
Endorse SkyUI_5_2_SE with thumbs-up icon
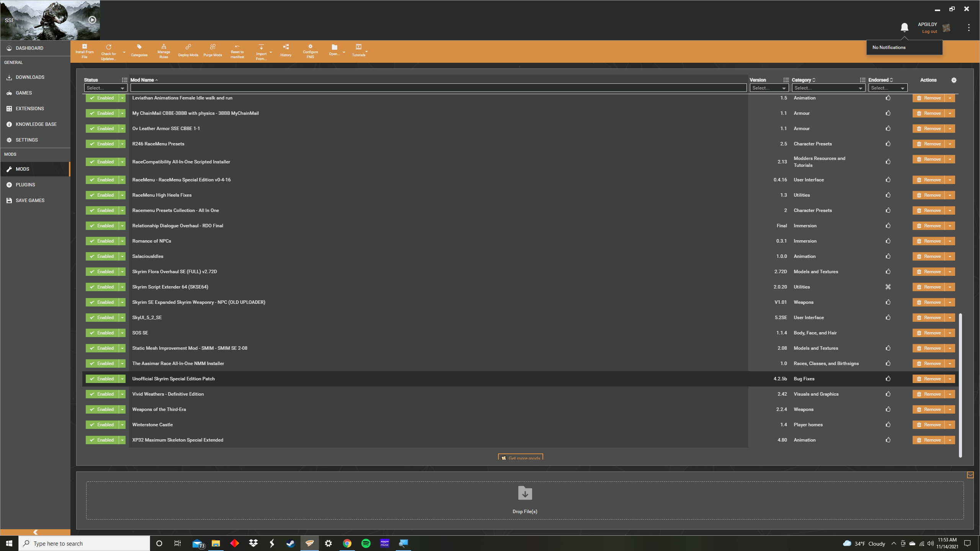pos(888,317)
